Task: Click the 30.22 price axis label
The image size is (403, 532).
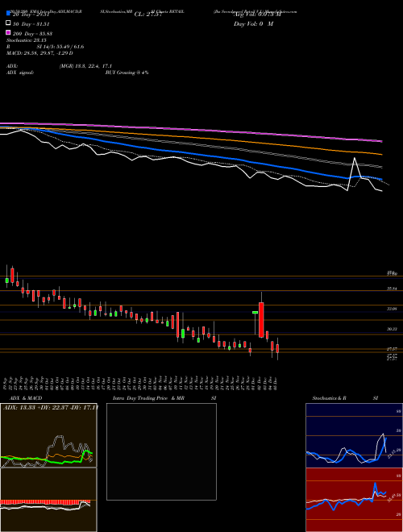Action: coord(393,329)
